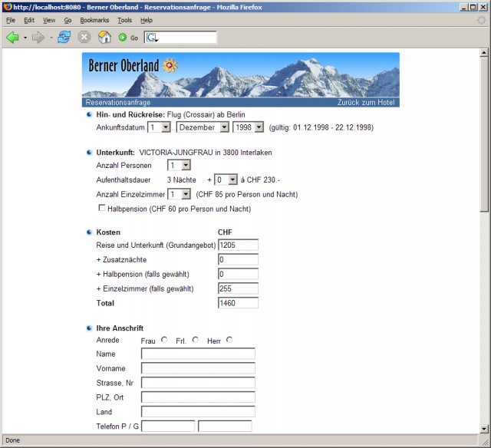Screen dimensions: 491x448
Task: Click the PLZ, Ort input field
Action: pyautogui.click(x=198, y=397)
